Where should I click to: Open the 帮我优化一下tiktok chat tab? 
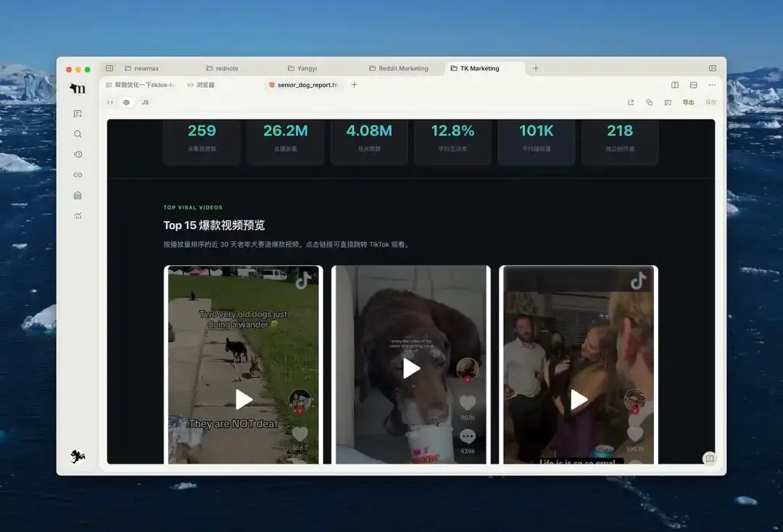point(140,85)
